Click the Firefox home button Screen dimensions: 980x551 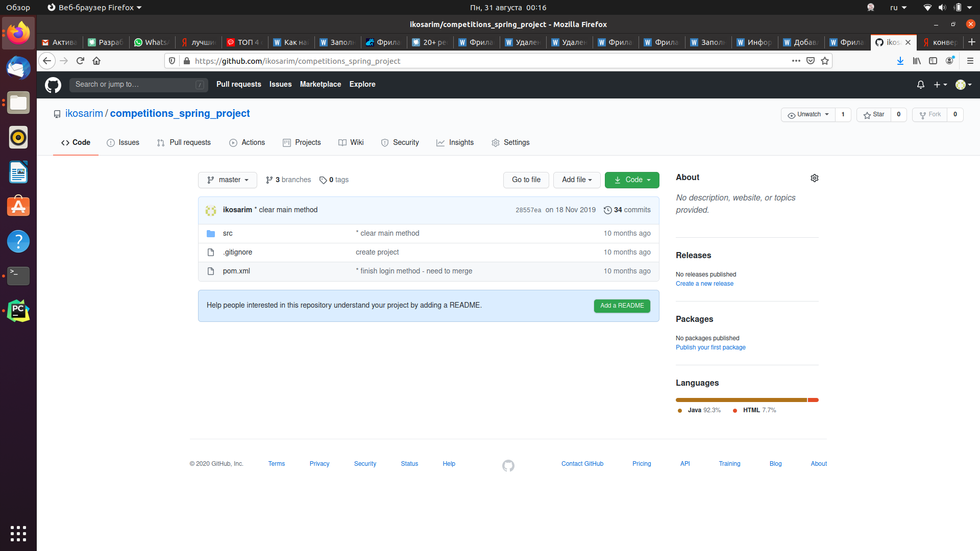(96, 61)
